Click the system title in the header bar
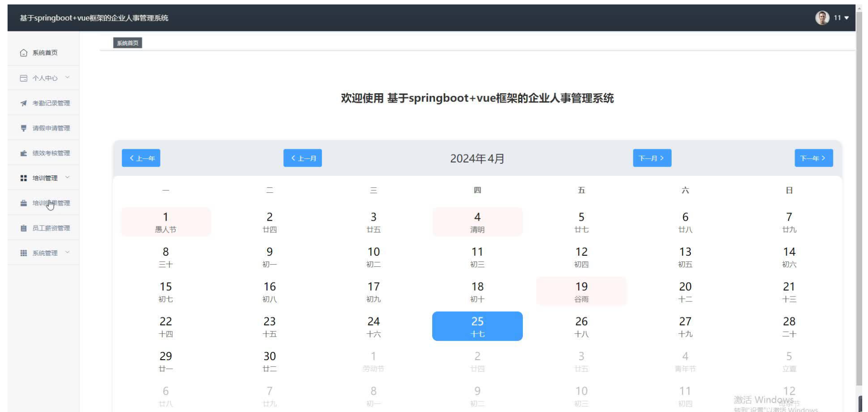 point(94,18)
